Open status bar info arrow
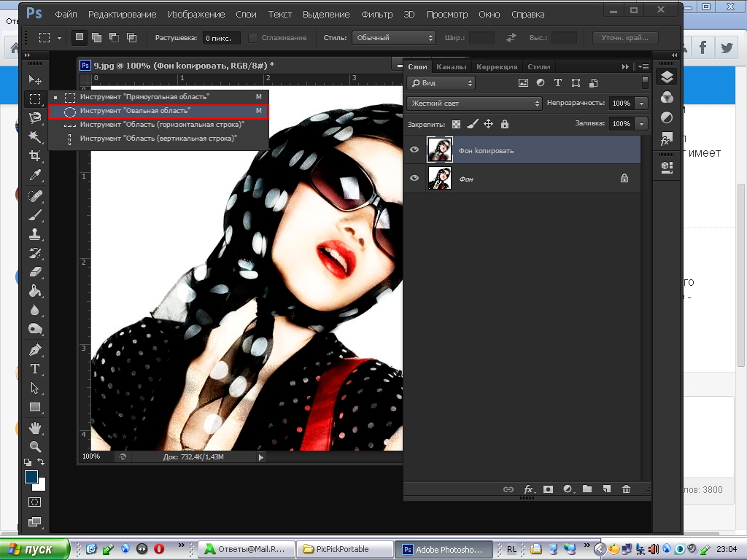The width and height of the screenshot is (747, 560). coord(260,457)
